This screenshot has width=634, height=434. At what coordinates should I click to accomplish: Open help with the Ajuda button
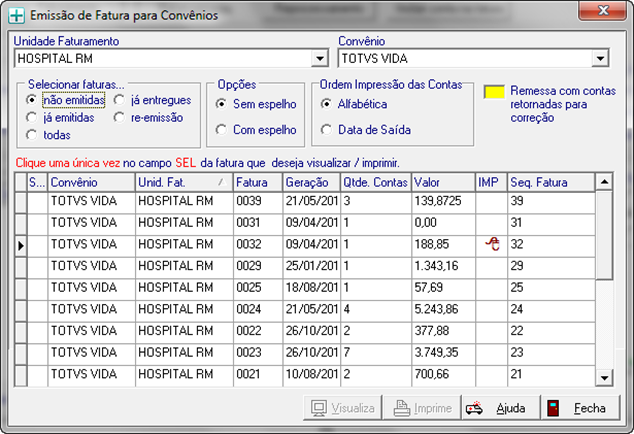tap(501, 408)
